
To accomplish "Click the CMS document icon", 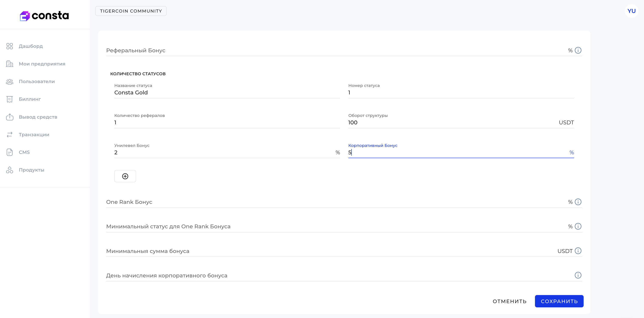I will click(10, 152).
